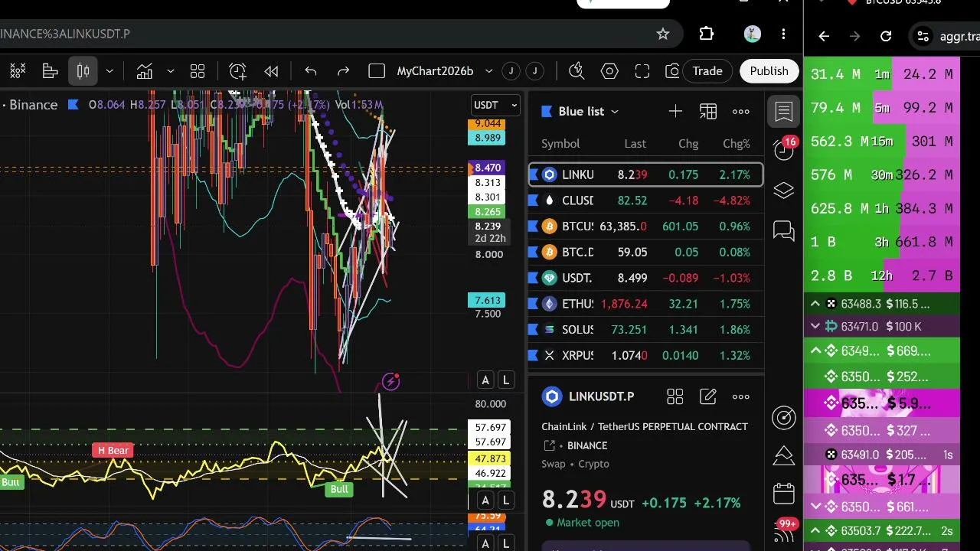Open the USDT currency dropdown on price scale

tap(496, 105)
